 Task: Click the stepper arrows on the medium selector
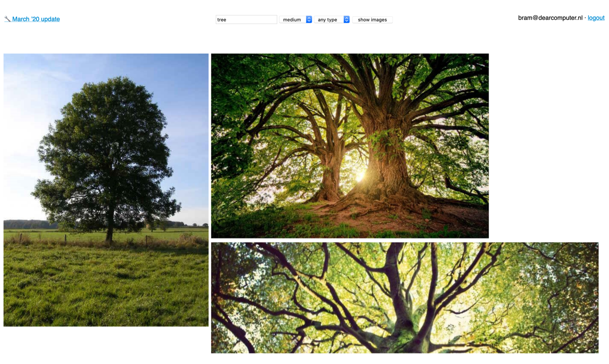pyautogui.click(x=309, y=19)
